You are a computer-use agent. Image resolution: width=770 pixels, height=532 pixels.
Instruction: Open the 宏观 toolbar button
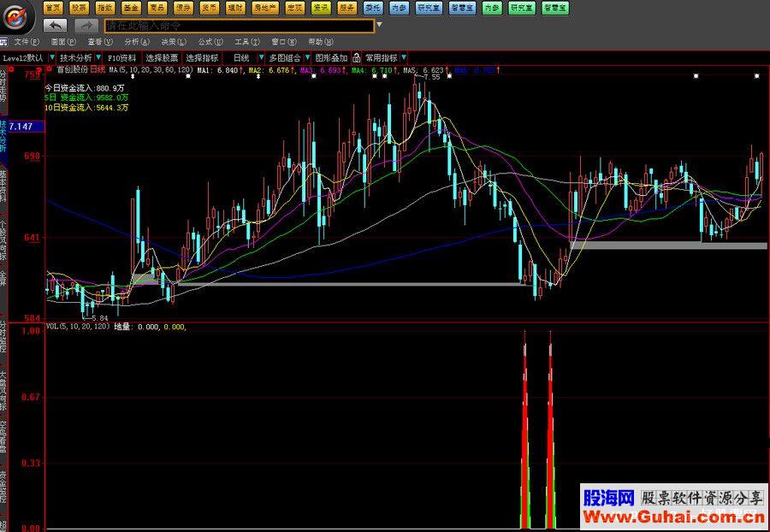[294, 8]
